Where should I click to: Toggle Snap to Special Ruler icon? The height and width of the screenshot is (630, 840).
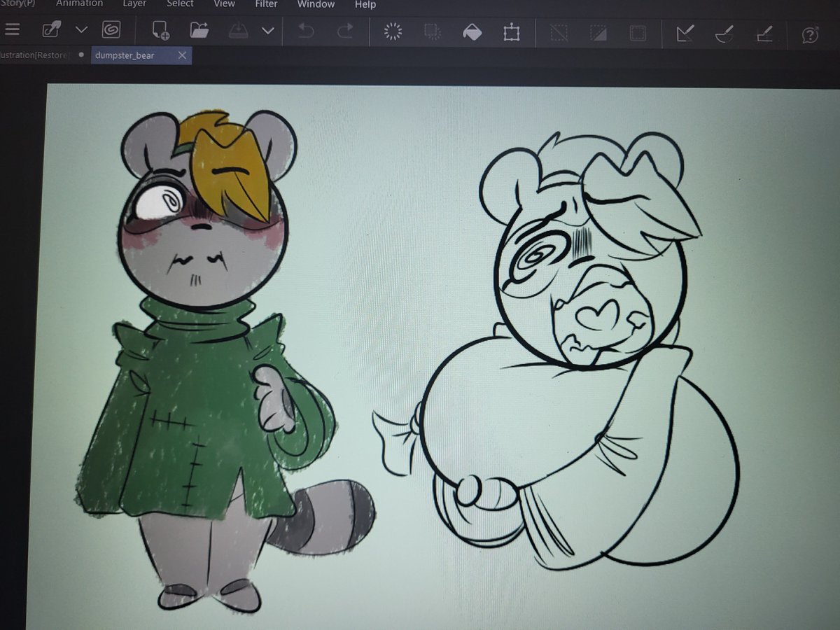coord(724,34)
